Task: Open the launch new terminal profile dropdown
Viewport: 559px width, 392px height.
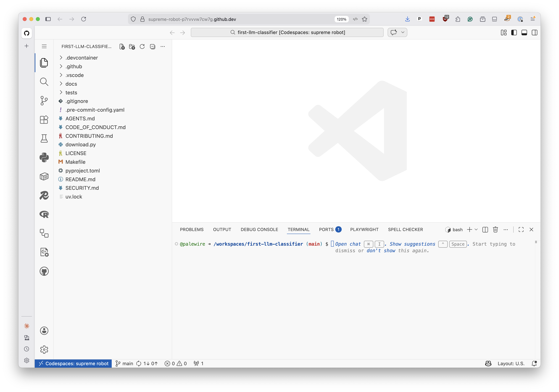Action: tap(476, 229)
